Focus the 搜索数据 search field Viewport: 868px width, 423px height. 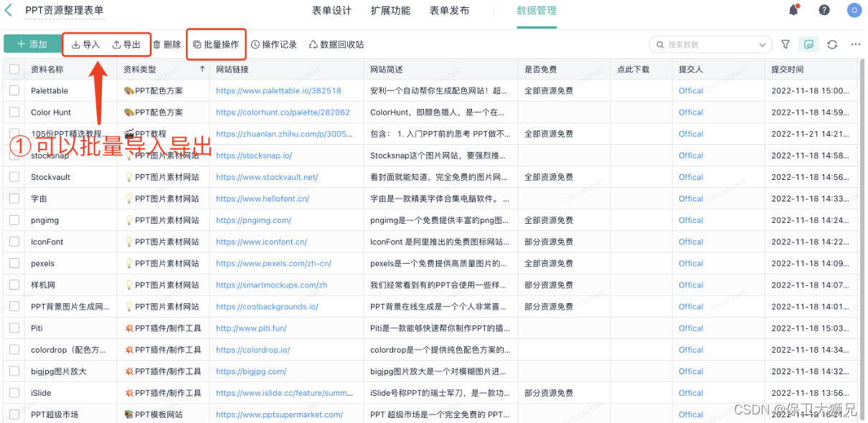pyautogui.click(x=710, y=44)
